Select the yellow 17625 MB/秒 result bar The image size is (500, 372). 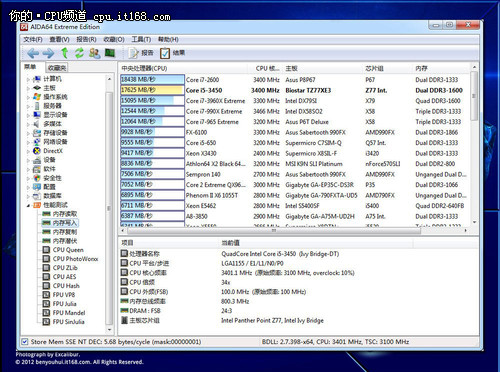point(152,90)
